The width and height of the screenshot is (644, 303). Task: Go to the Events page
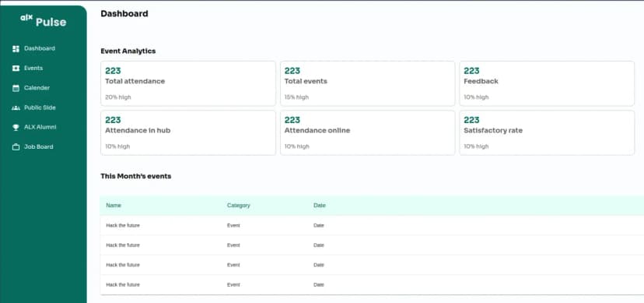(33, 69)
